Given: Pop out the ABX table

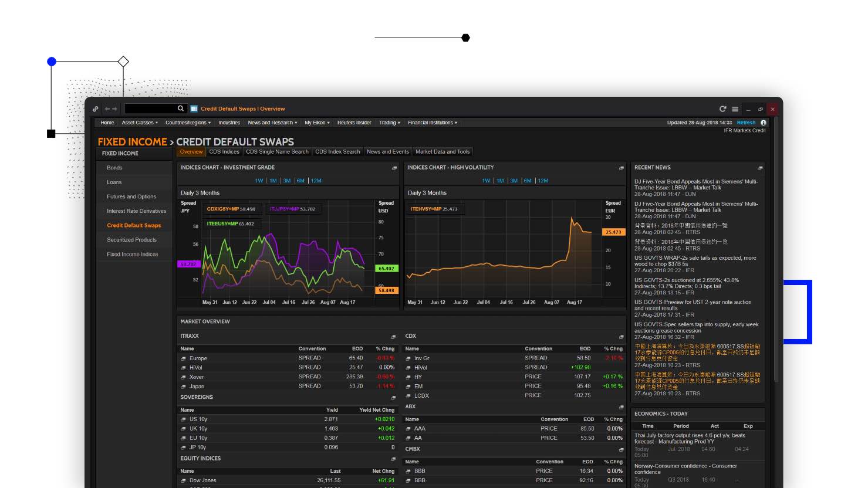Looking at the screenshot, I should 621,407.
